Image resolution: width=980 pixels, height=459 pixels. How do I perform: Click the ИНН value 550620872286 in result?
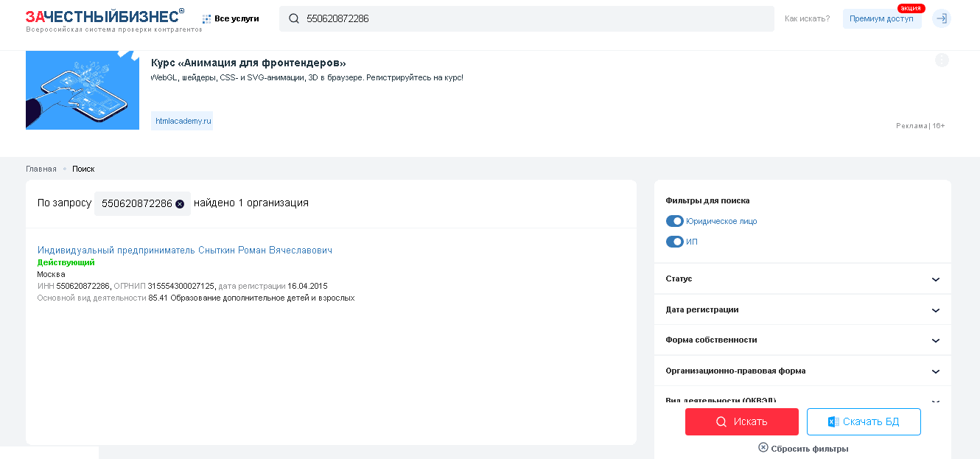point(83,286)
